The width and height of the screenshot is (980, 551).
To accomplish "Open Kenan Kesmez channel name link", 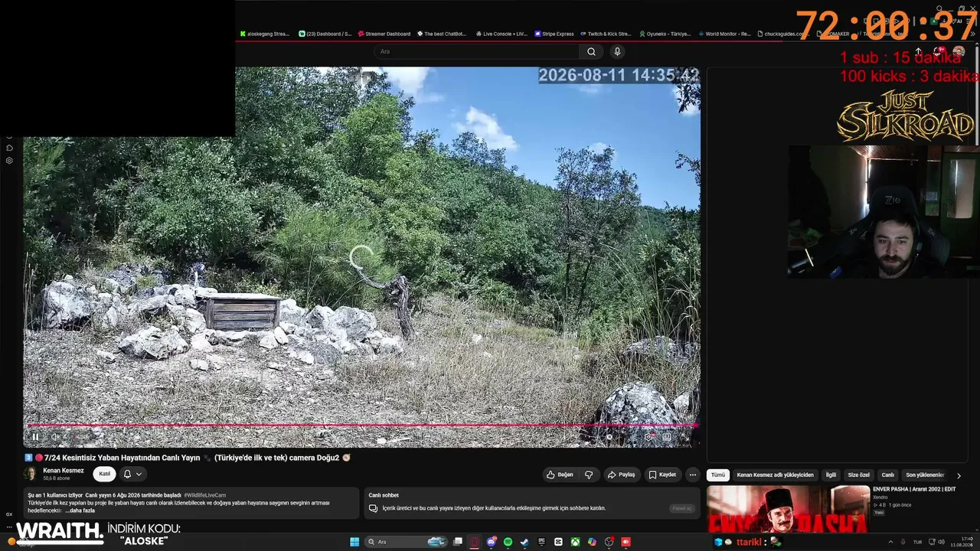I will click(x=64, y=471).
